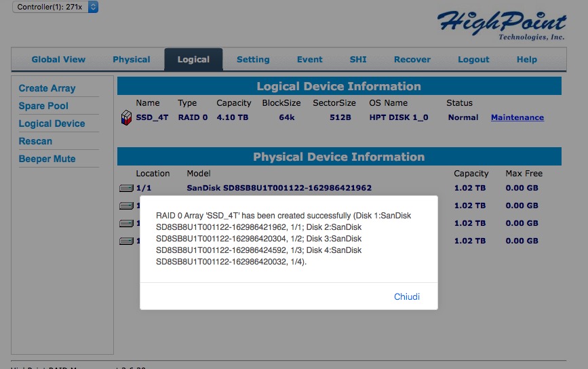Click Create Array in sidebar
The width and height of the screenshot is (588, 369).
pyautogui.click(x=47, y=88)
